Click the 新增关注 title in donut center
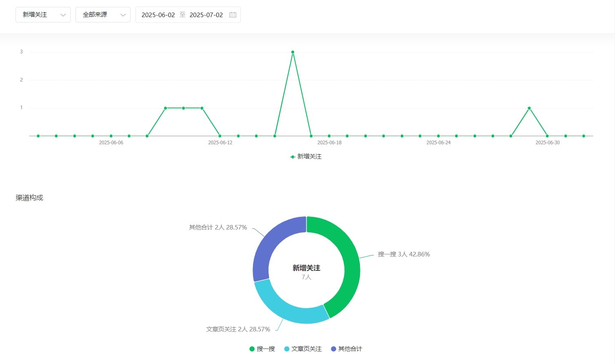The width and height of the screenshot is (615, 364). point(306,268)
